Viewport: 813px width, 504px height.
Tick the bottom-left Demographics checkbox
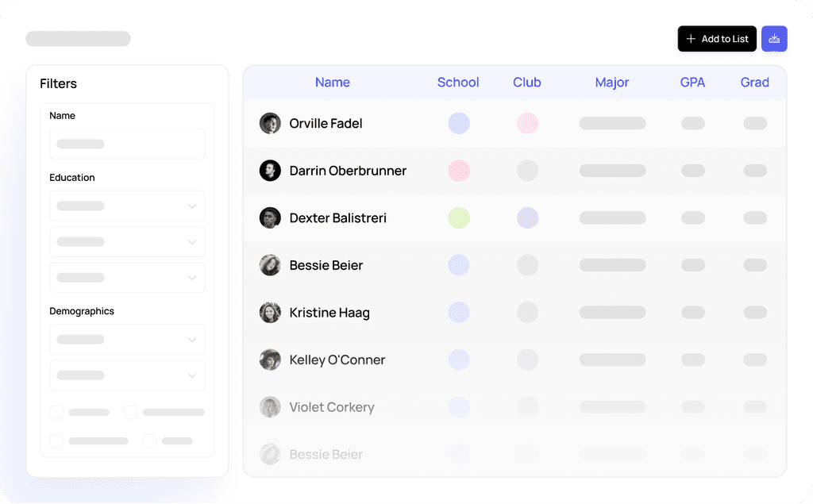coord(56,440)
